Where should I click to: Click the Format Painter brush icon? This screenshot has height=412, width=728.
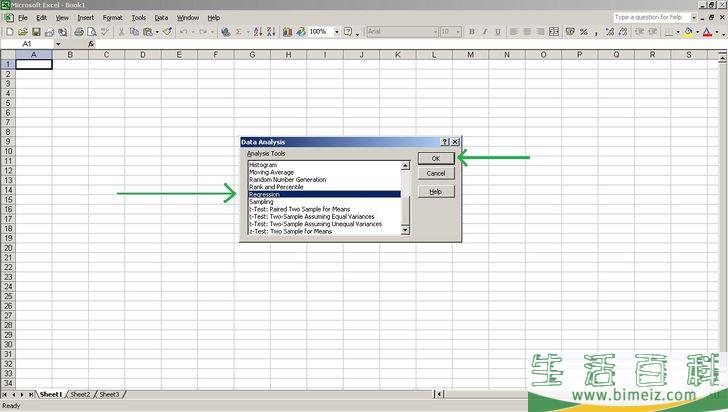click(167, 32)
